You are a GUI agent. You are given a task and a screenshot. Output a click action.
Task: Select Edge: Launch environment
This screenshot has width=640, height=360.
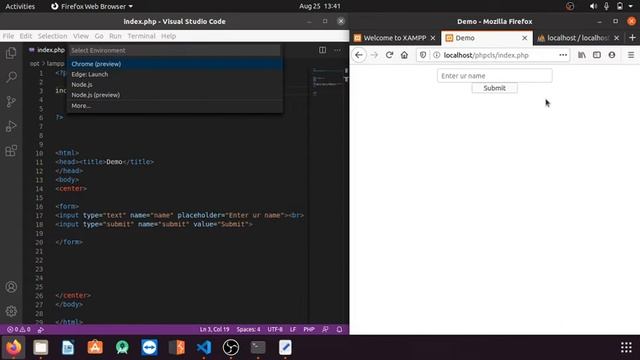(x=175, y=74)
